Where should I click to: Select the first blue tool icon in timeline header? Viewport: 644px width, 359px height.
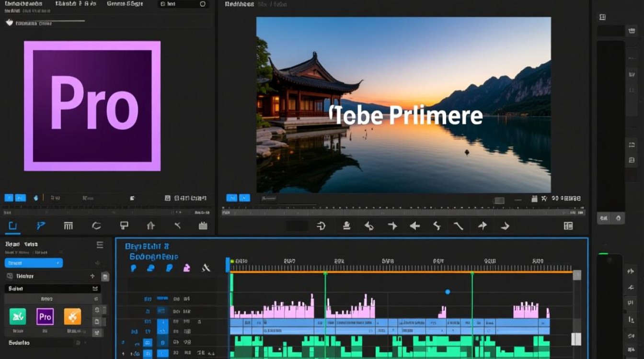[x=134, y=268]
